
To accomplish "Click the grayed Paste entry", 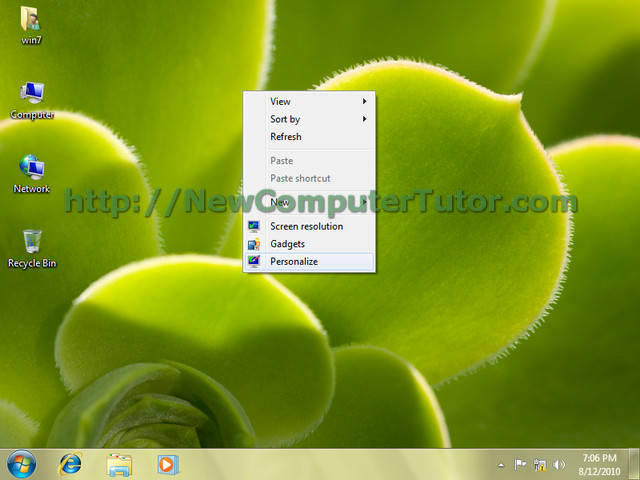I will [x=309, y=160].
